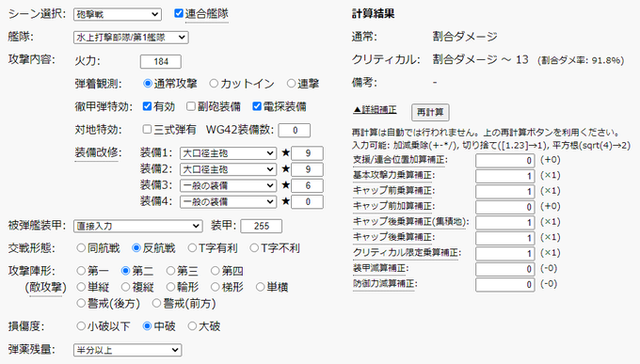Click 装備1 star level field
This screenshot has height=364, width=640.
coord(308,153)
